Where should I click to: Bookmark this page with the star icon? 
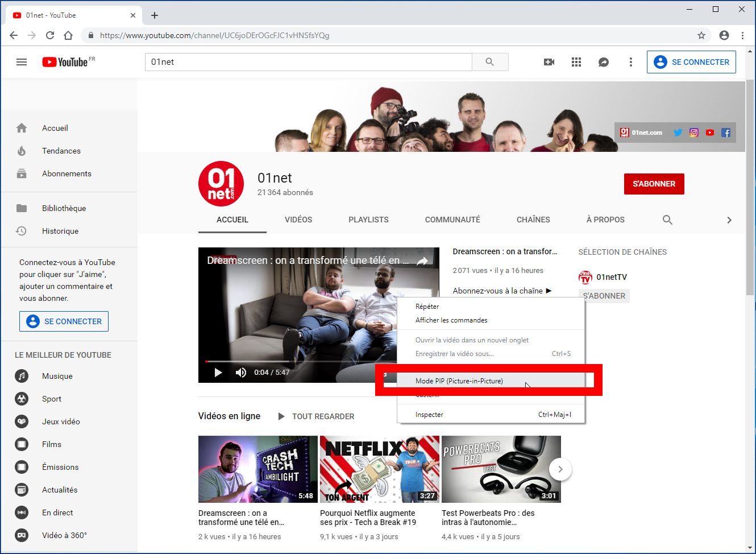pyautogui.click(x=701, y=35)
